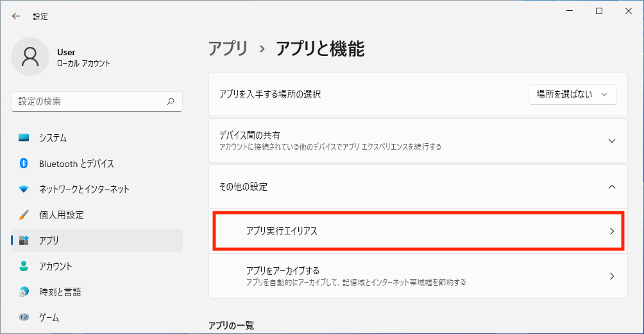Click the 時刻と言語 clock globe icon

24,292
